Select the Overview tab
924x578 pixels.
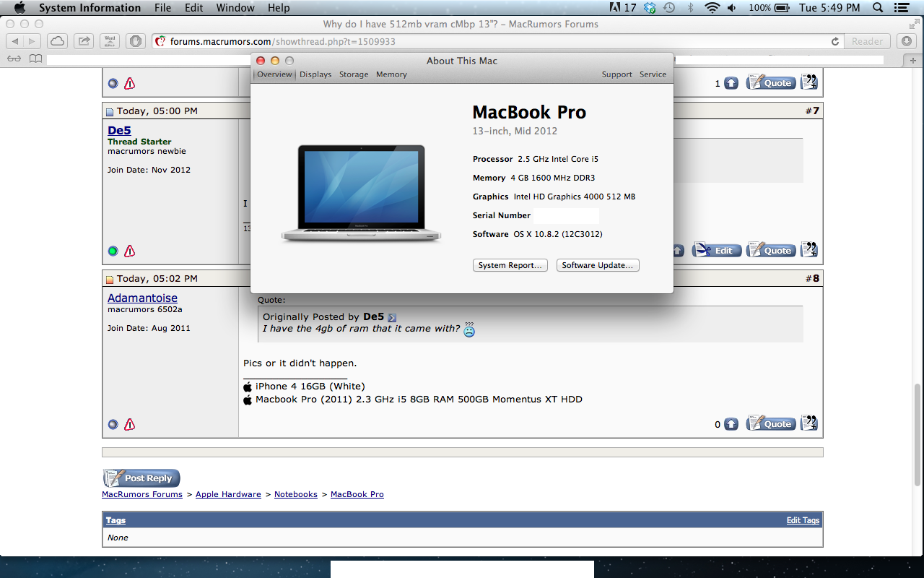[x=274, y=74]
